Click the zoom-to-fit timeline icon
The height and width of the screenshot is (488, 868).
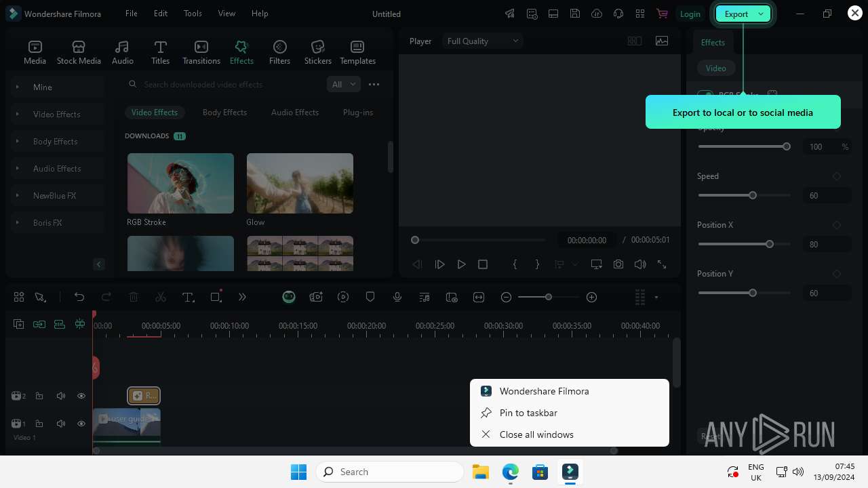pos(479,297)
